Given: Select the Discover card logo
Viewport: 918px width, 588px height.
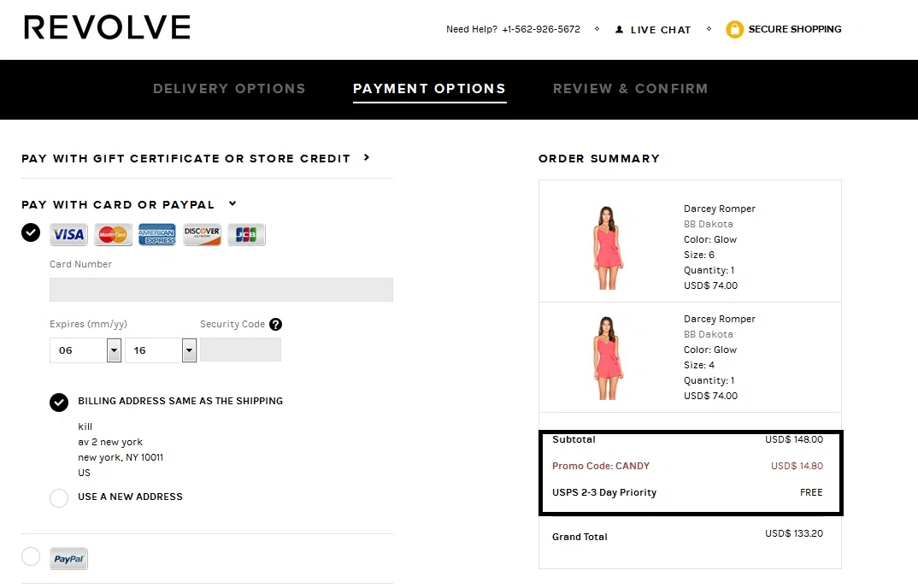Looking at the screenshot, I should (202, 234).
